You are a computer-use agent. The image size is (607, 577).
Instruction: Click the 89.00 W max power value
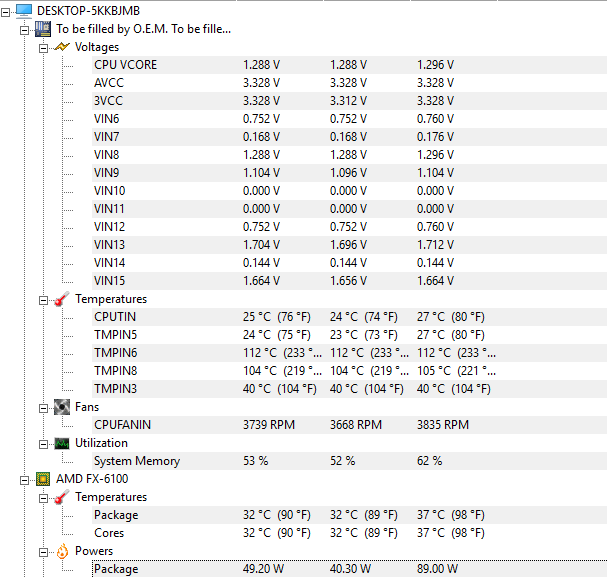pos(437,569)
